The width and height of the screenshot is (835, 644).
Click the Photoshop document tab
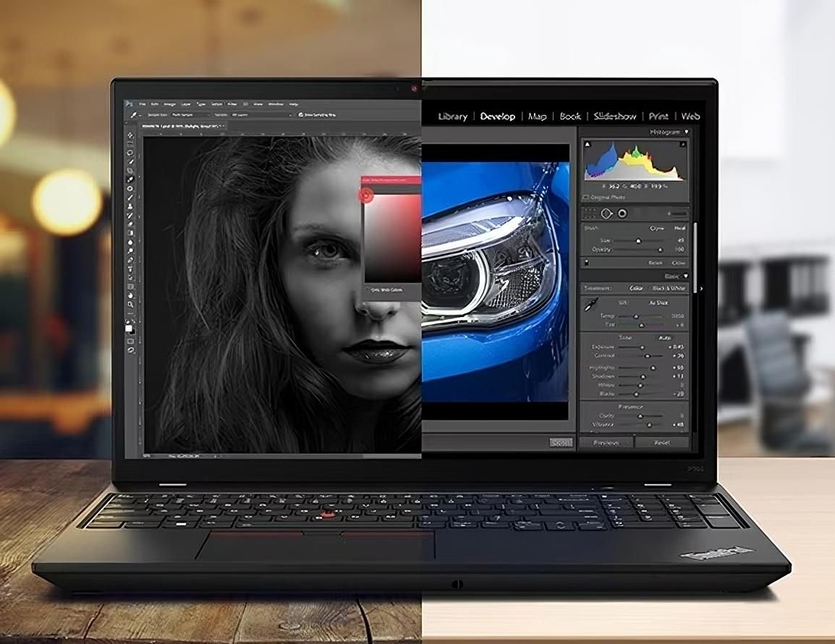tap(182, 126)
